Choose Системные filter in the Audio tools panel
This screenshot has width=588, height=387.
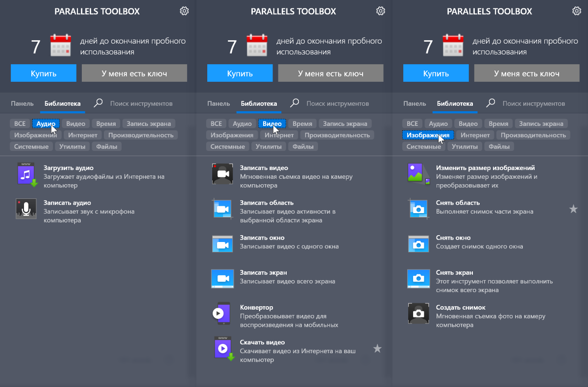31,146
